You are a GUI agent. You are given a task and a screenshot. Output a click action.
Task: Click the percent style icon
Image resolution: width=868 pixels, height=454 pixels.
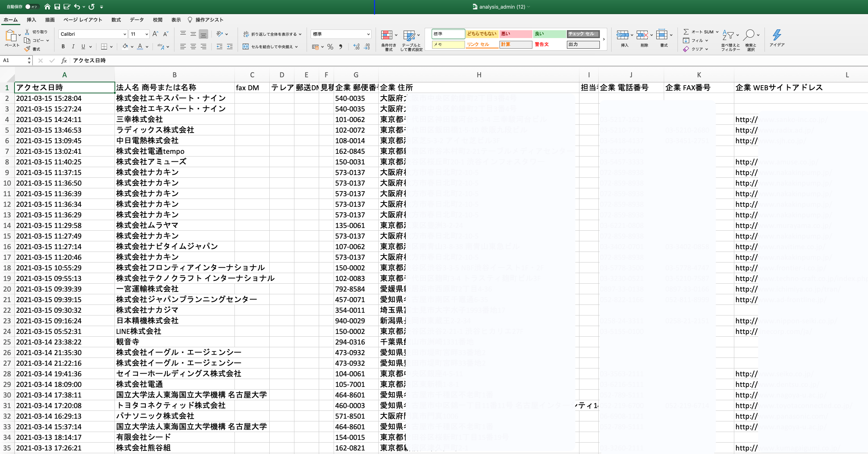pos(330,47)
